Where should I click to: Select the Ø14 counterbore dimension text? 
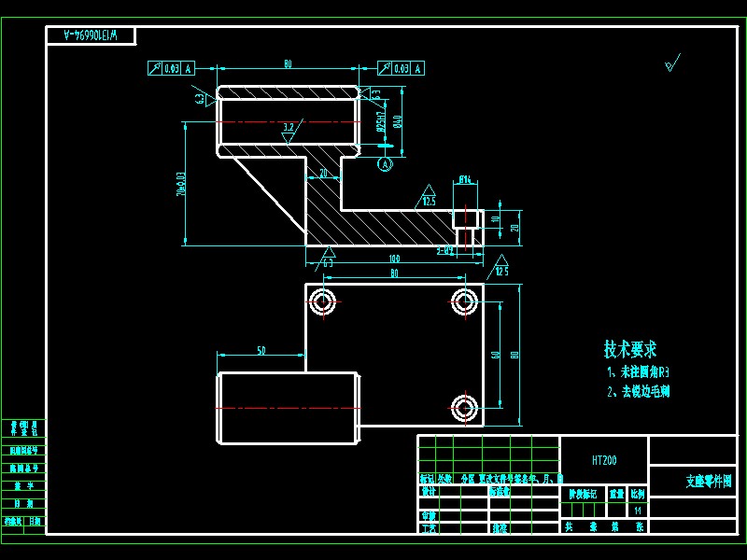click(465, 179)
